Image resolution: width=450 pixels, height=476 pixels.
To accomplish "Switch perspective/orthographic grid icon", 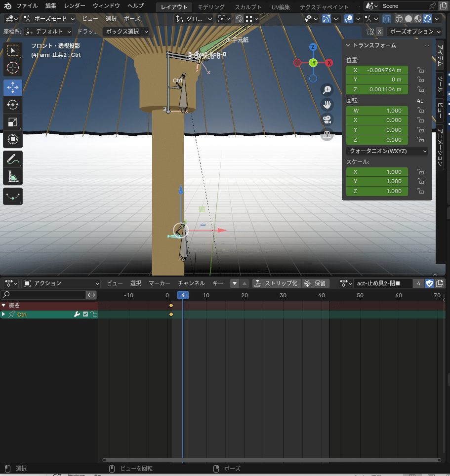I will pyautogui.click(x=327, y=134).
